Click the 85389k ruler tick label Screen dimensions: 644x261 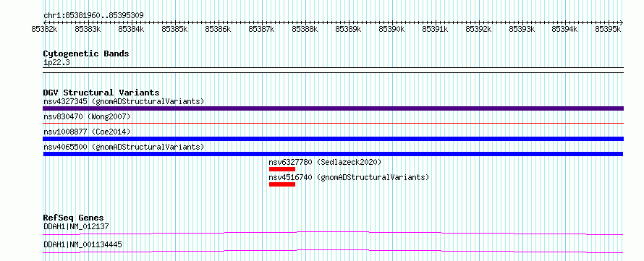348,29
